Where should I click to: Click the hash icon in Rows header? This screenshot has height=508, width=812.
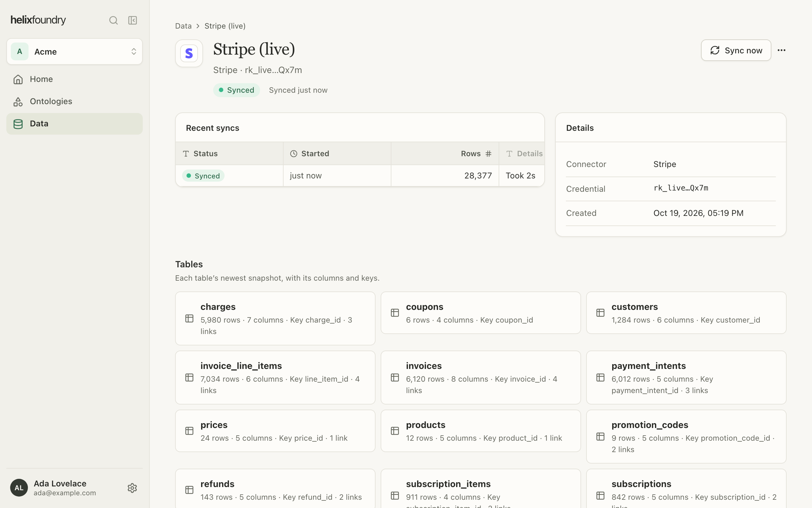[488, 154]
